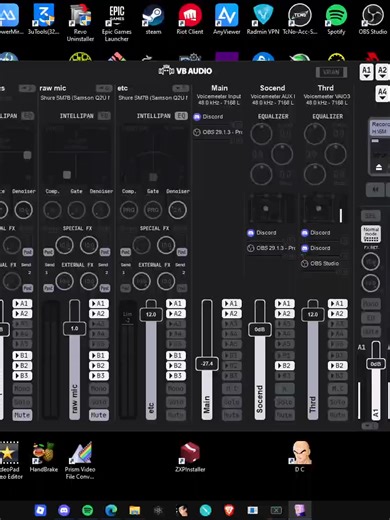This screenshot has width=390, height=520.
Task: Click the recorder rewind button
Action: point(375,189)
